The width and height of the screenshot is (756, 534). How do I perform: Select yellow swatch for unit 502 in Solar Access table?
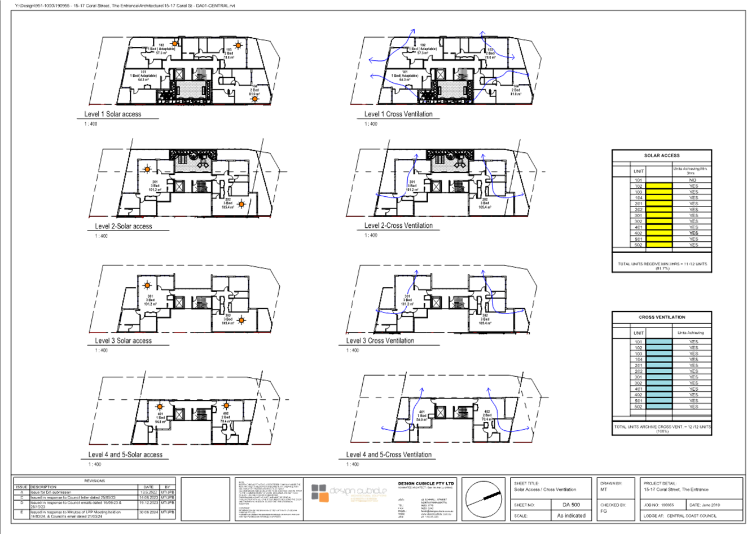click(659, 245)
